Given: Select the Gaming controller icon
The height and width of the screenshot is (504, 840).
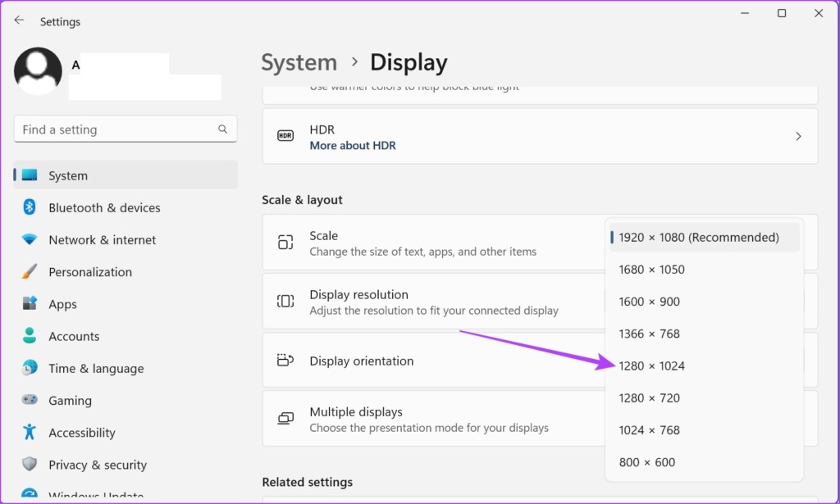Looking at the screenshot, I should point(29,400).
